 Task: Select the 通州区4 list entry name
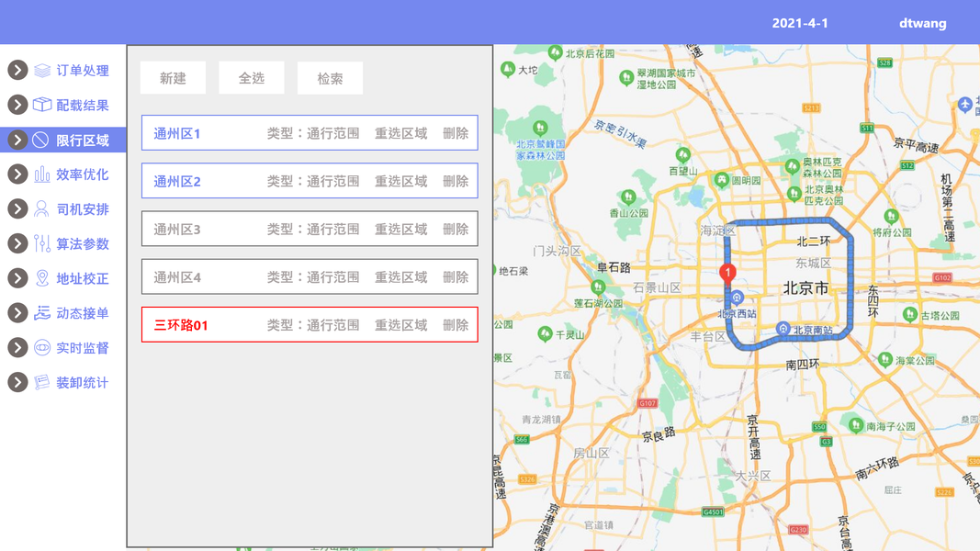pyautogui.click(x=177, y=277)
